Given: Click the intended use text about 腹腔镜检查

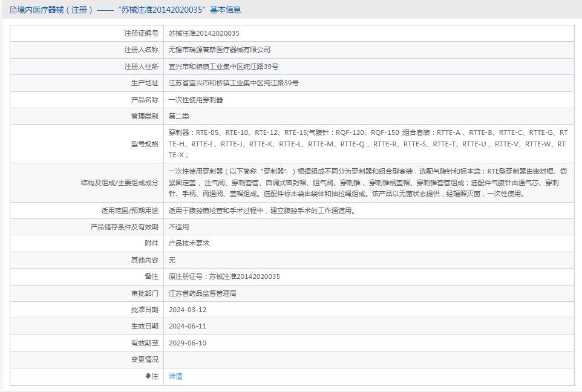Looking at the screenshot, I should 261,211.
